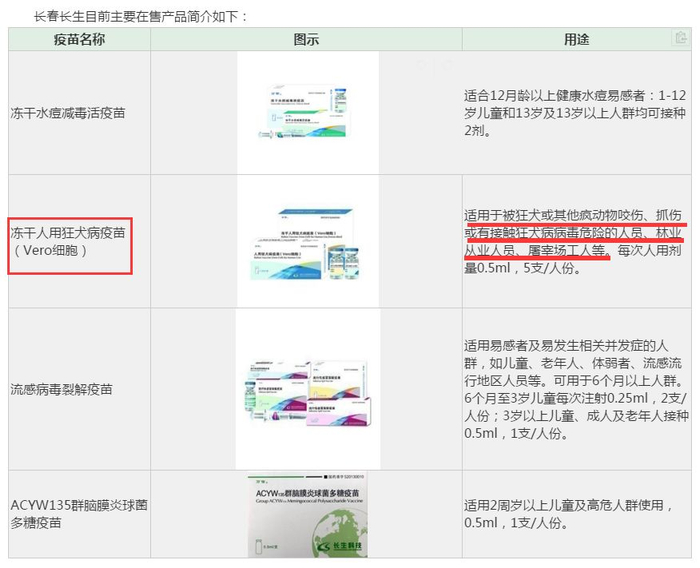
Task: Click the ACYW135群脑膜炎球菌多糖疫苗 name cell
Action: (x=79, y=514)
